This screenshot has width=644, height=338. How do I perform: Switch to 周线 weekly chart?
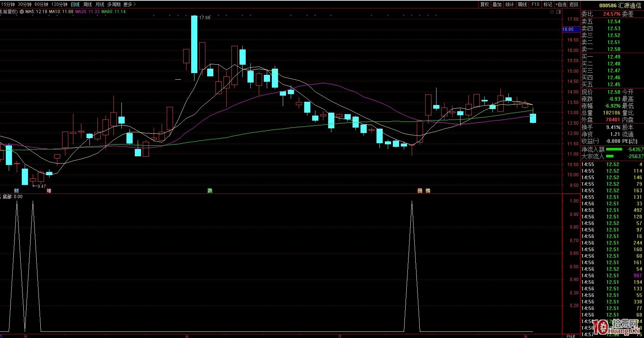click(88, 4)
